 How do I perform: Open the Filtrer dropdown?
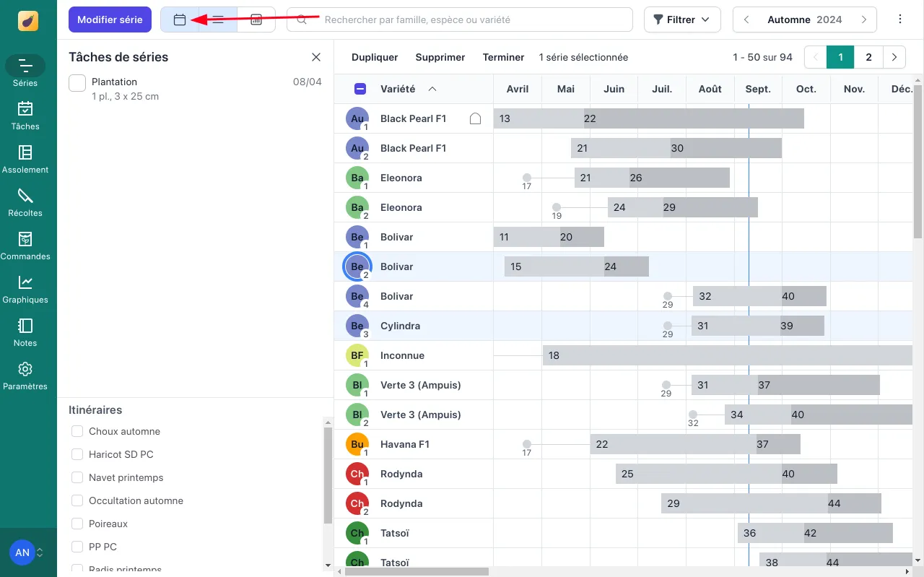(681, 20)
